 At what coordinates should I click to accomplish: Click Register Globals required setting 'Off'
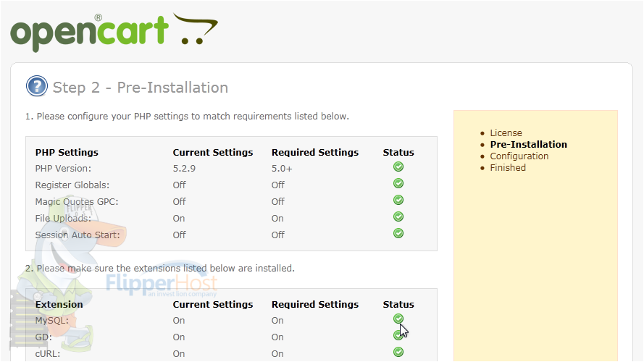click(x=278, y=185)
